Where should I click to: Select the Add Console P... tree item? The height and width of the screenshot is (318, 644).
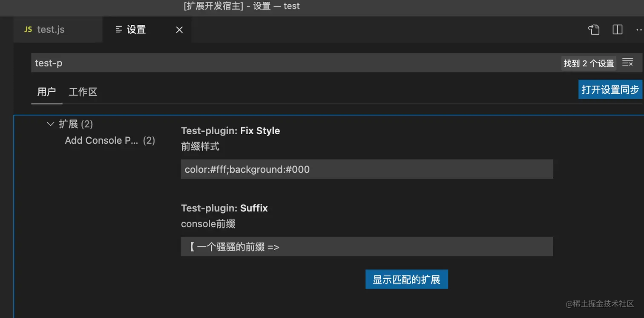pos(102,140)
